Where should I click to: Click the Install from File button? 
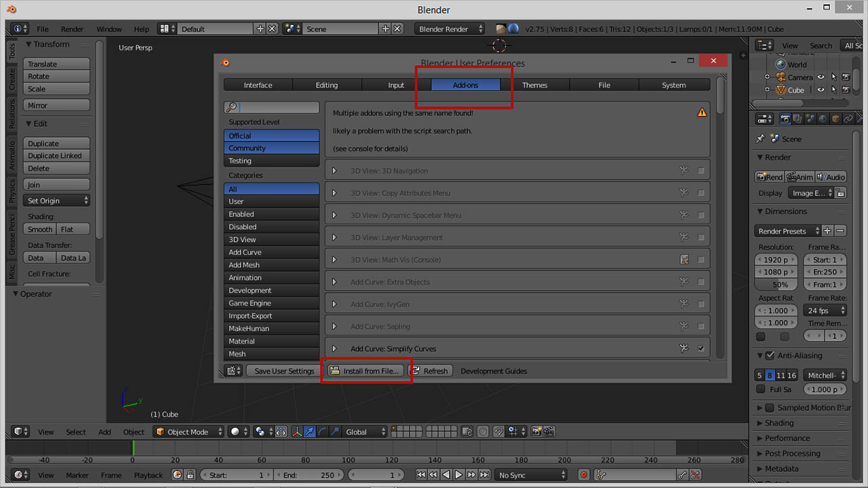point(365,371)
